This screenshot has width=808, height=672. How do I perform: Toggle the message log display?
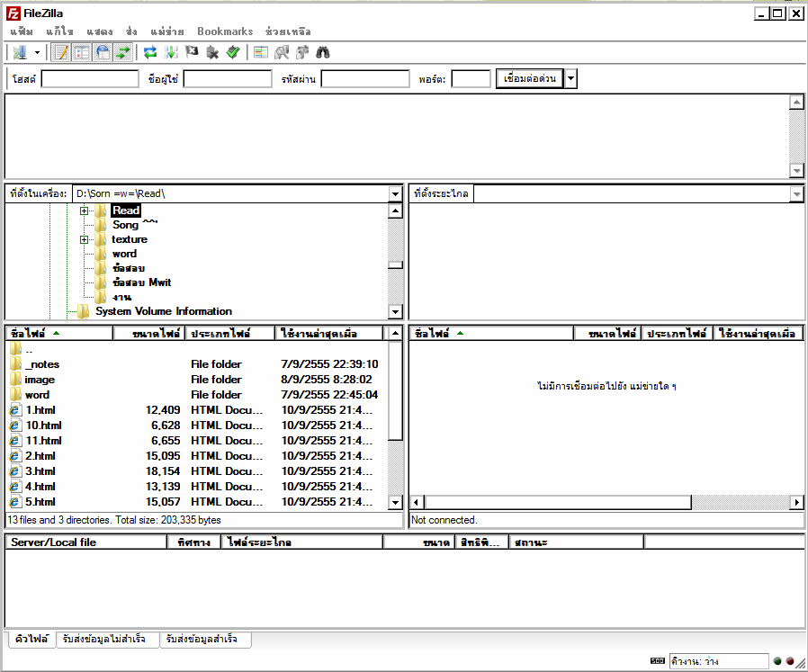tap(61, 52)
